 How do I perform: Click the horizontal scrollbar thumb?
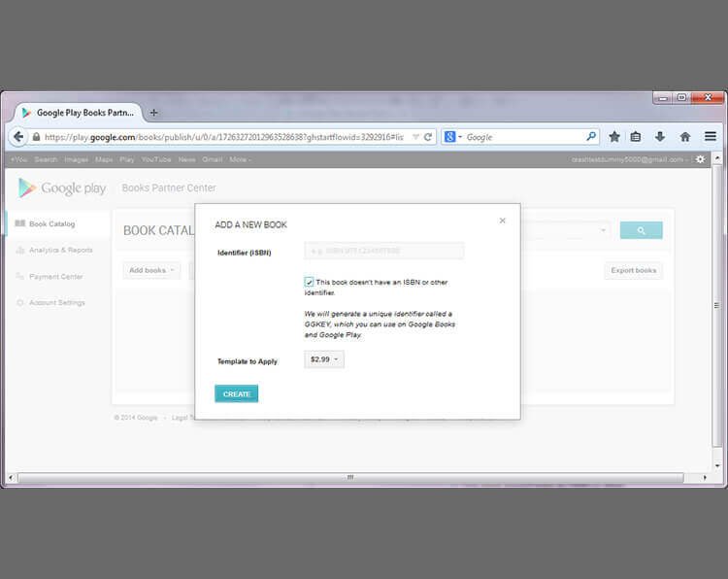(350, 477)
